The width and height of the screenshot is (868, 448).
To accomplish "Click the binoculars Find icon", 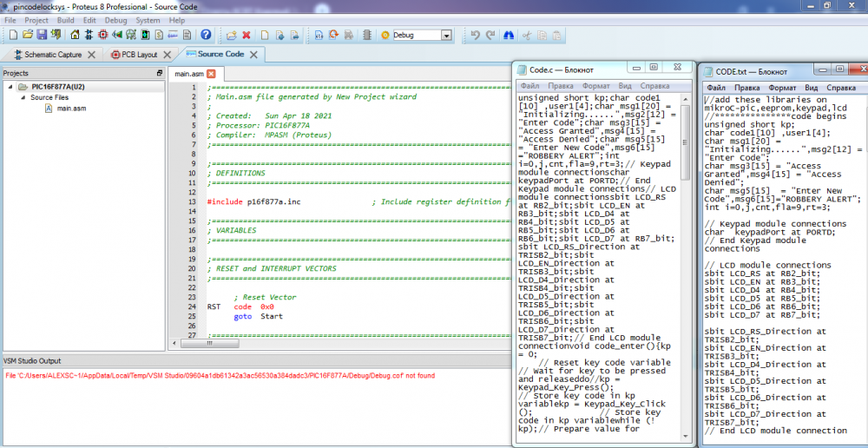I will click(x=509, y=36).
